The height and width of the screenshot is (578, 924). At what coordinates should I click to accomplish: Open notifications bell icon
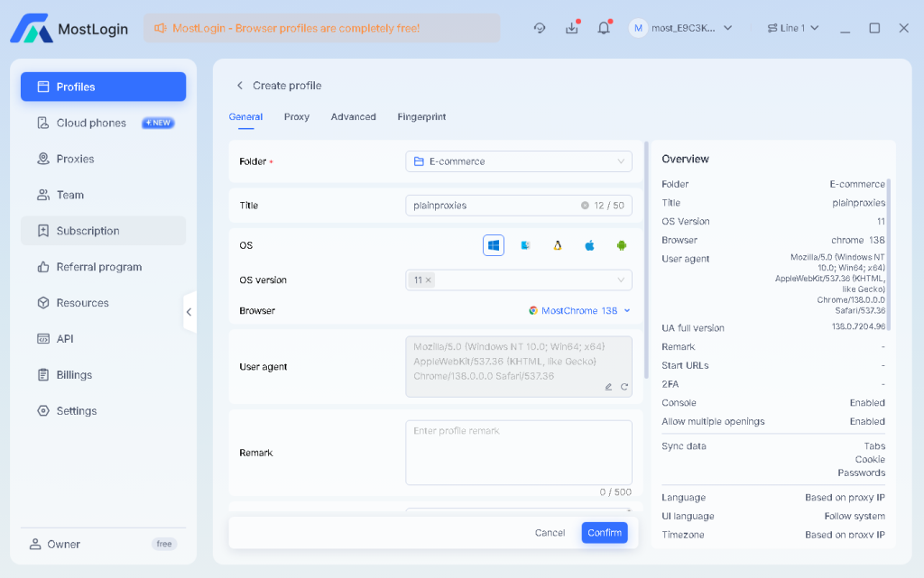[604, 28]
